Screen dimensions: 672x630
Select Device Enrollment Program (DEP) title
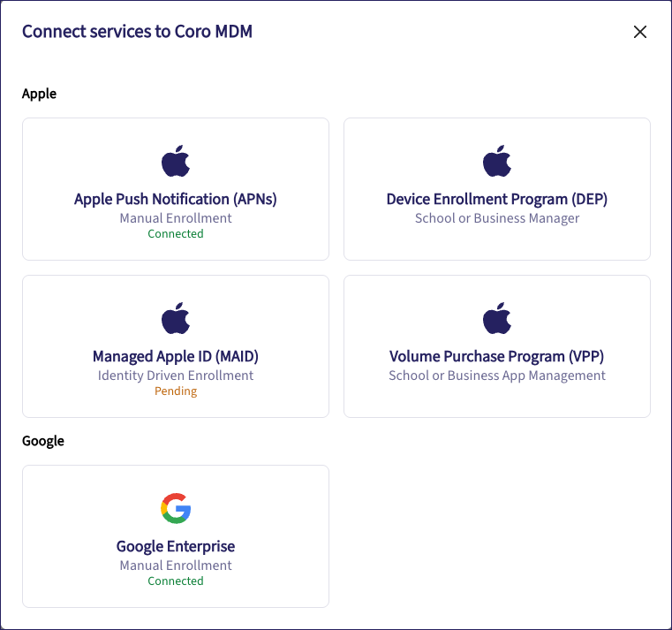point(497,199)
